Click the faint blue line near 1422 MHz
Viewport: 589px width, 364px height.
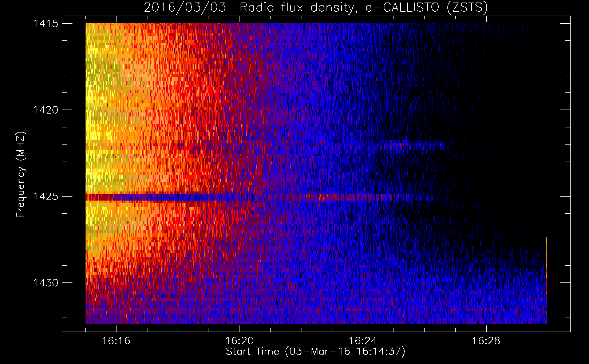pos(411,146)
